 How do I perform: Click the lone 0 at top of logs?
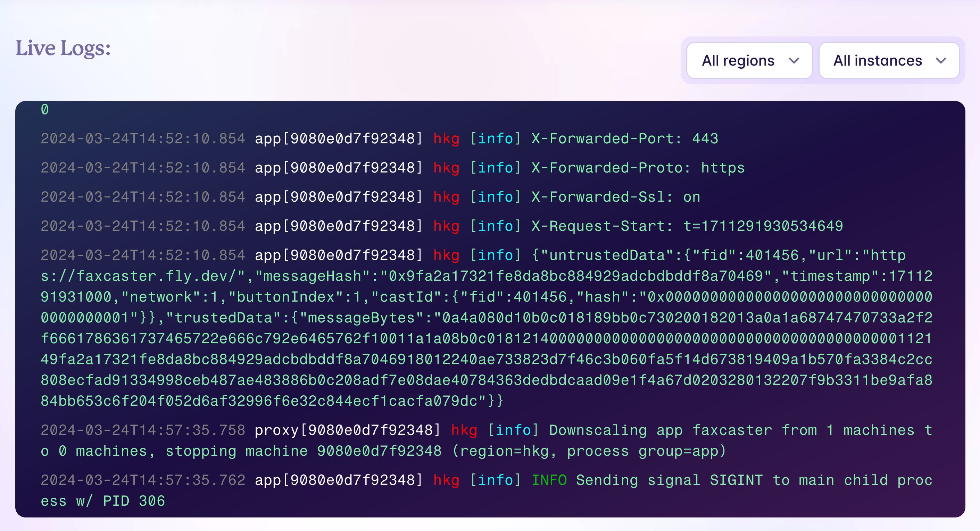tap(45, 109)
